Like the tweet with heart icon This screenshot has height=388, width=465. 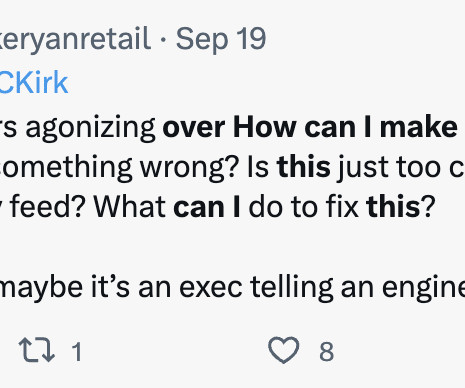284,350
